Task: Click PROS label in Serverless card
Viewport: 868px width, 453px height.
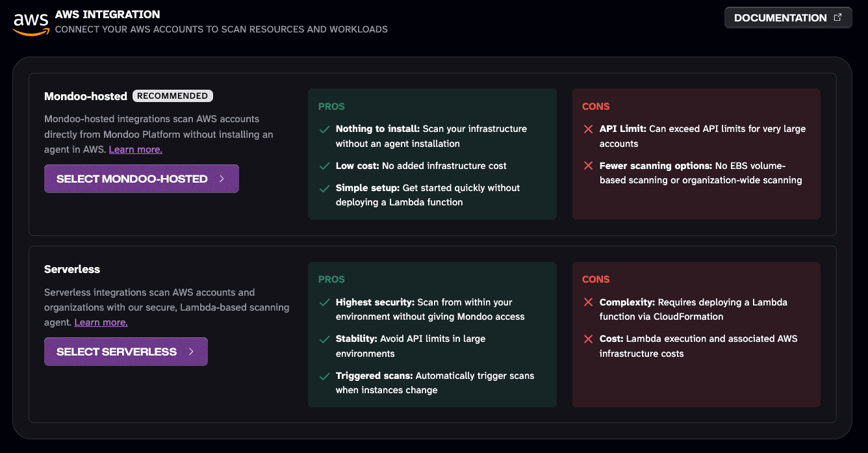Action: tap(331, 279)
